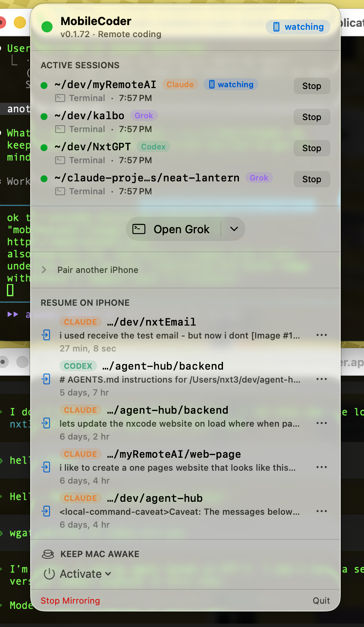Open more options for Codex agent-hub/backend
Image resolution: width=364 pixels, height=627 pixels.
pos(322,379)
